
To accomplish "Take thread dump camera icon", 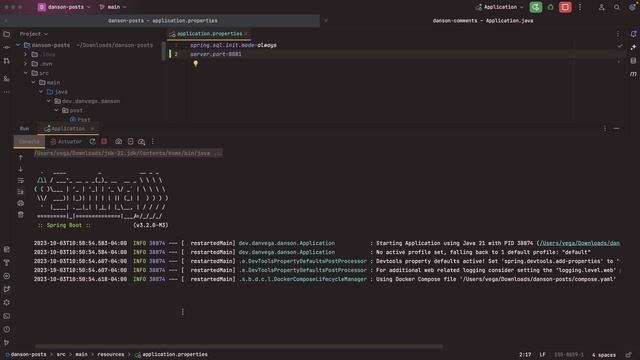I will (118, 142).
